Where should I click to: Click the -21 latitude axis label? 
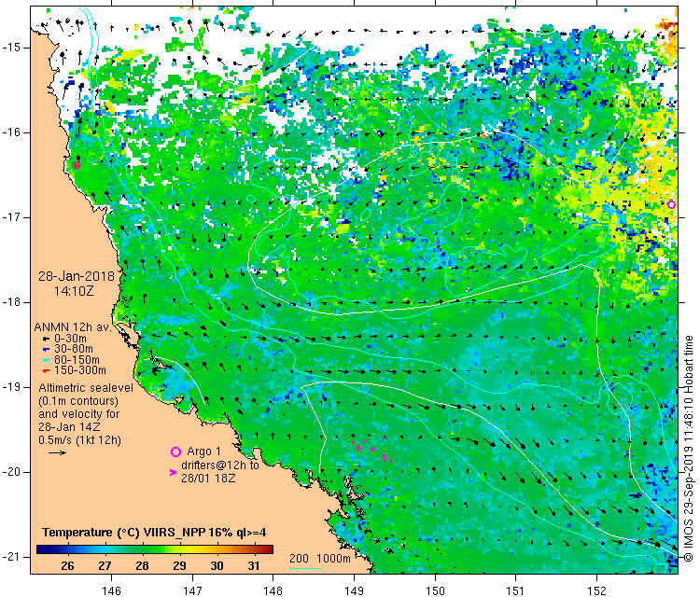tap(10, 557)
